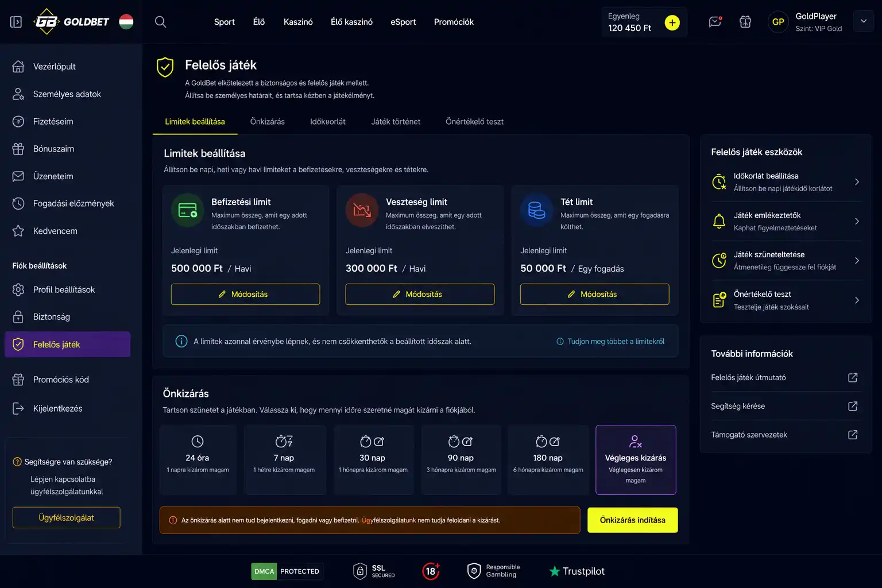Open Támogató szervezetek external link icon
882x588 pixels.
[853, 435]
